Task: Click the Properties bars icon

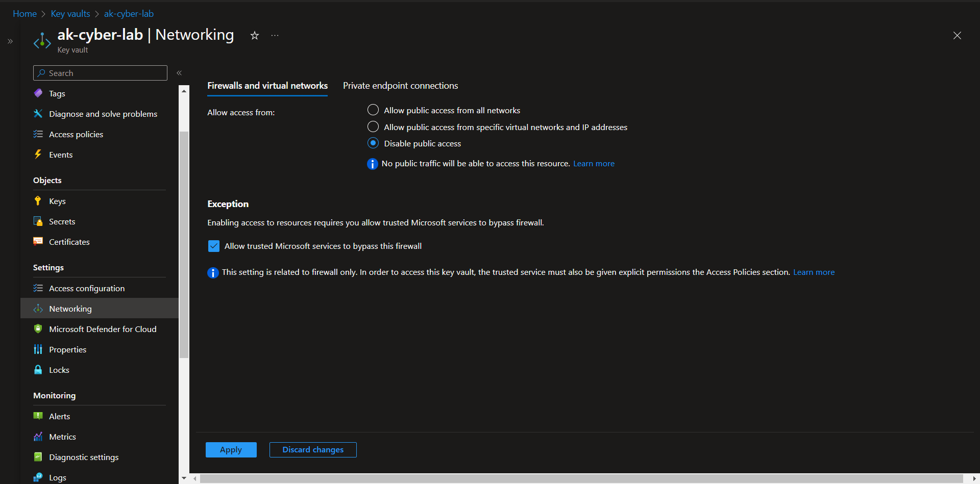Action: pos(38,349)
